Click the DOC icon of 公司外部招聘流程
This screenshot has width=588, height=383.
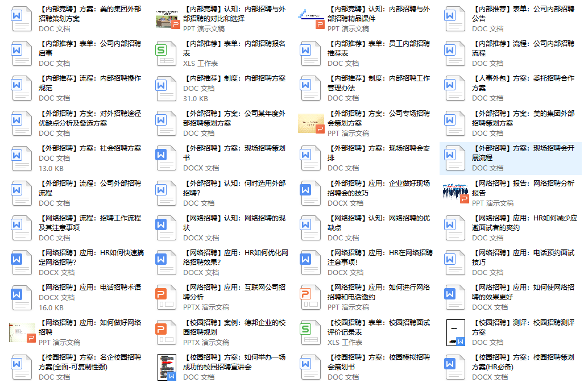tap(22, 193)
